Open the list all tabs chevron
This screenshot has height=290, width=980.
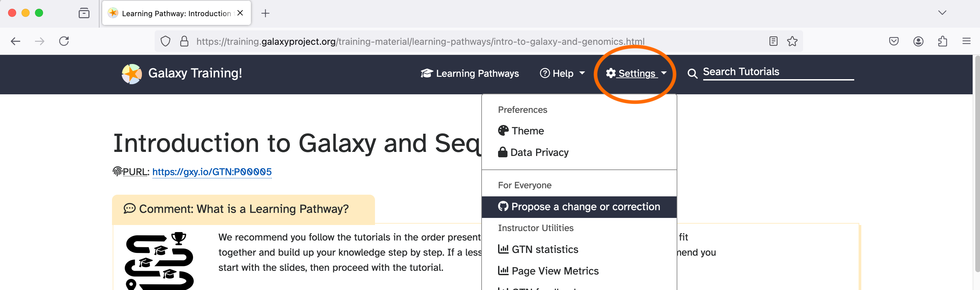(x=942, y=13)
